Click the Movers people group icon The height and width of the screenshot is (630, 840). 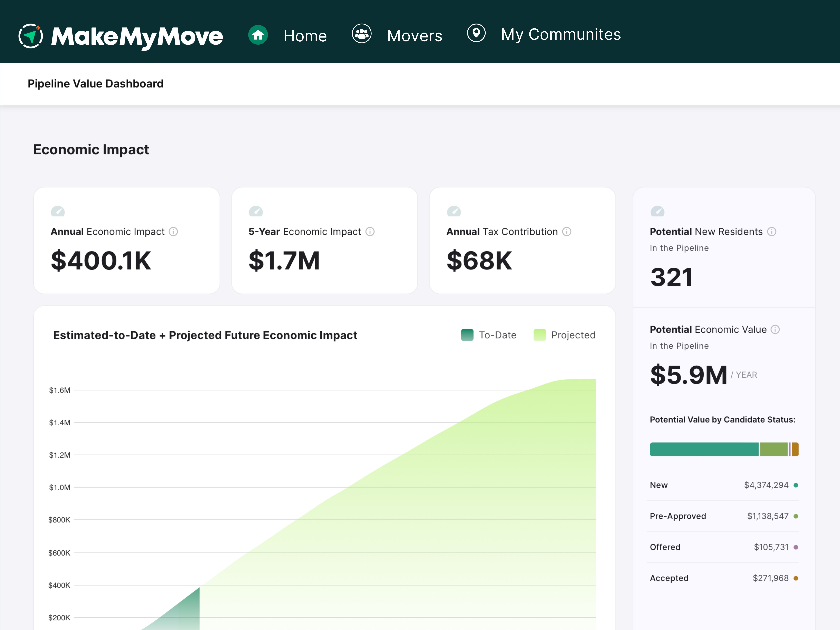[362, 34]
